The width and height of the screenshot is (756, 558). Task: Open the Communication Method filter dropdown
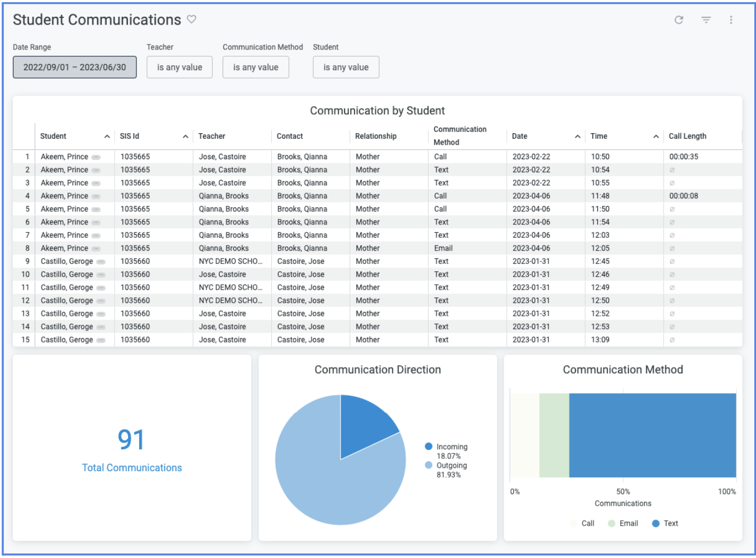(256, 67)
